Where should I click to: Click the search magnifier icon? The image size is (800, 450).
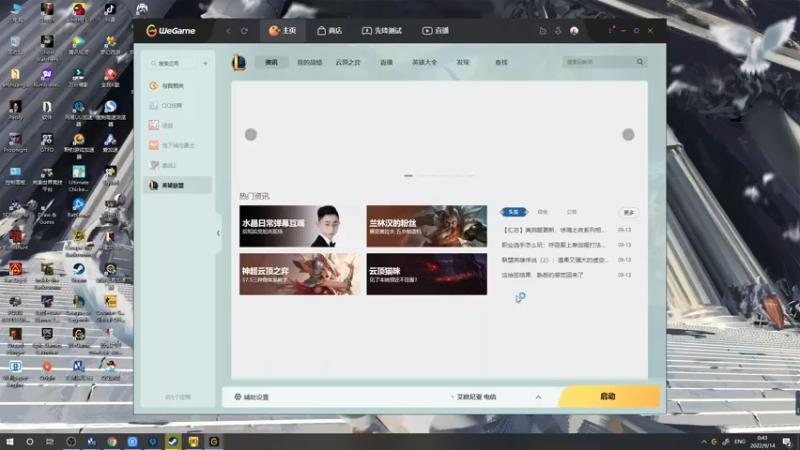click(640, 62)
